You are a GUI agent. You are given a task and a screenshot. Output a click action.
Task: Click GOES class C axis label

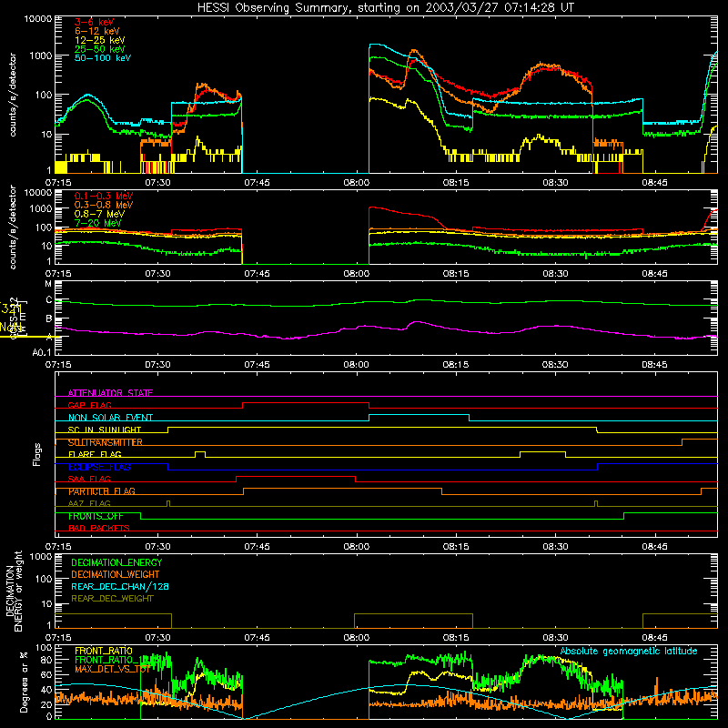pos(49,300)
